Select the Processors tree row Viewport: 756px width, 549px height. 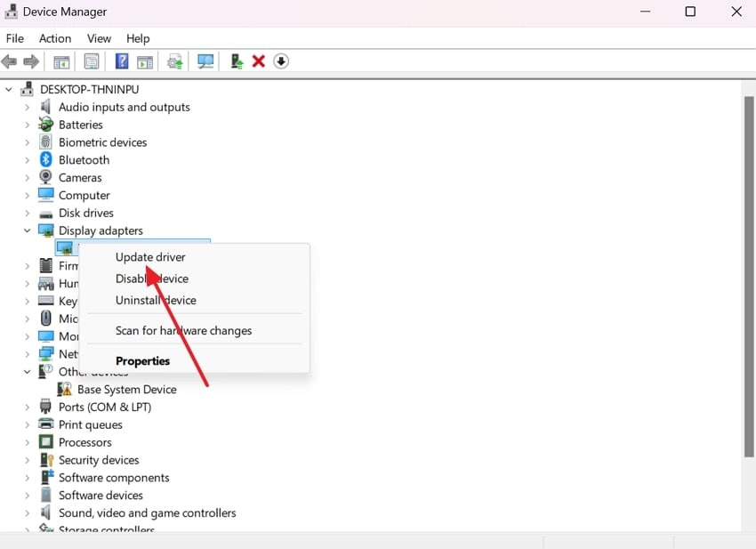coord(84,442)
